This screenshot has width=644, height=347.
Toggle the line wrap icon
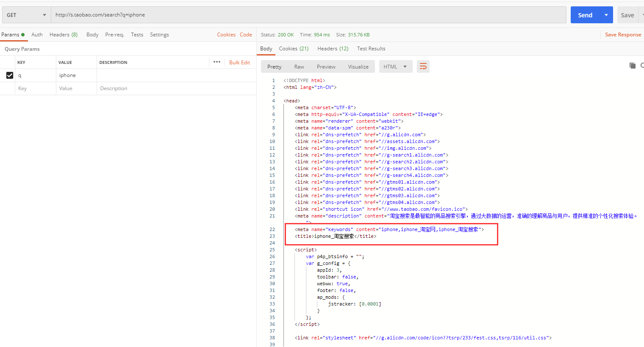(423, 66)
